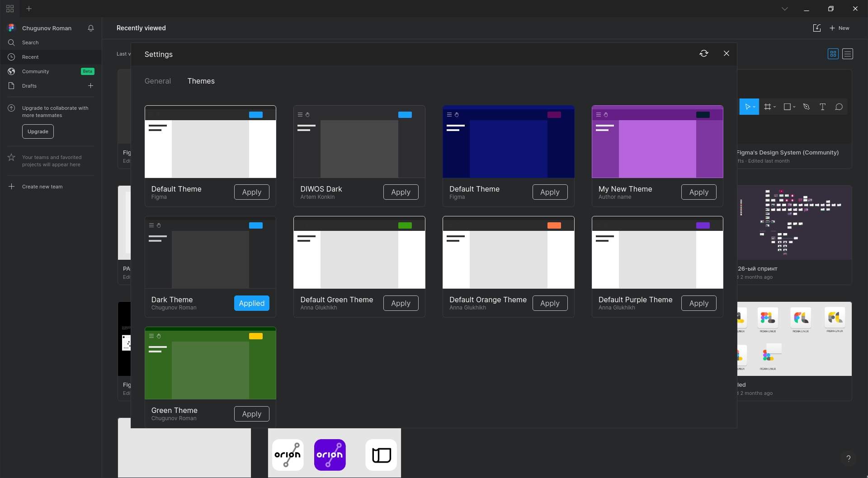Open a new tab with the plus icon
The image size is (868, 478).
(28, 9)
